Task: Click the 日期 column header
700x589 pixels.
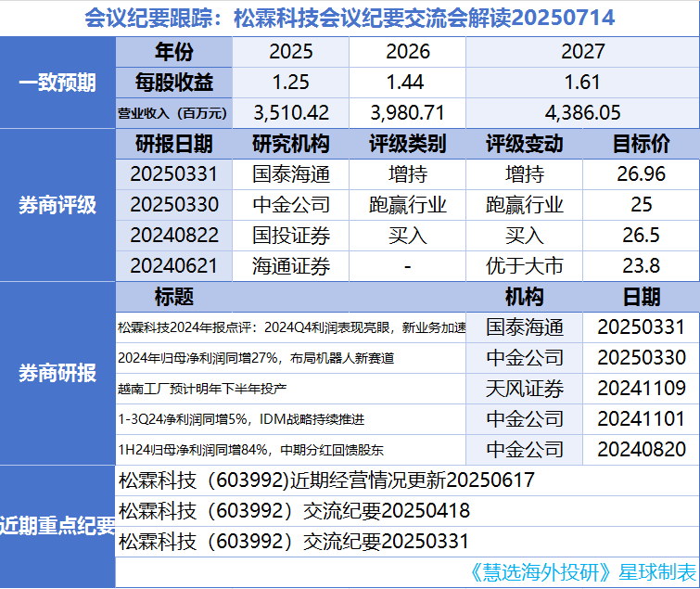Action: pos(641,297)
